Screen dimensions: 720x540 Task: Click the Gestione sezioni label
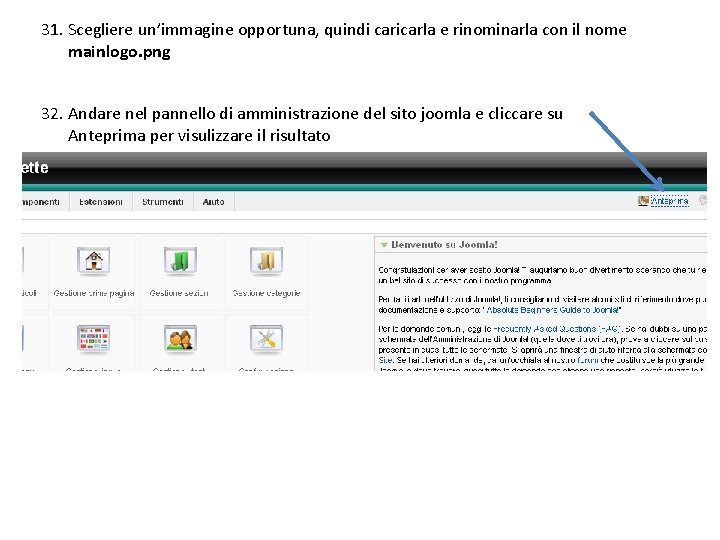pos(179,293)
